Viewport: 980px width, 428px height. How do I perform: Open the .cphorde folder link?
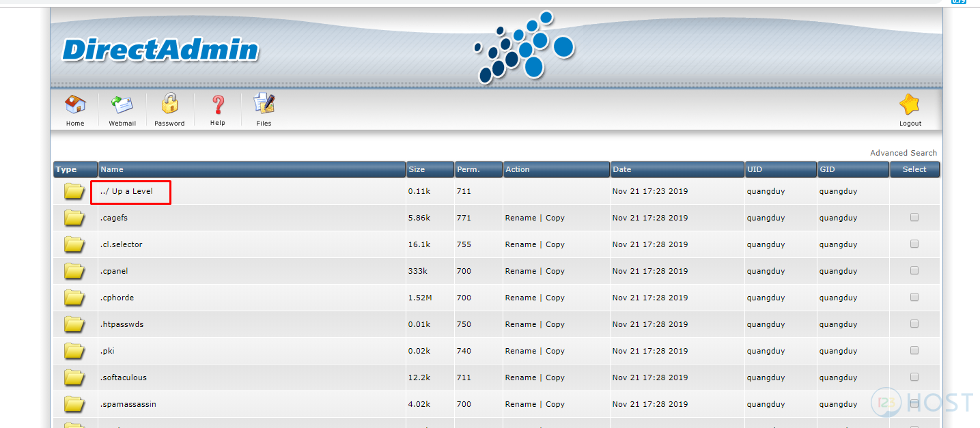coord(117,298)
